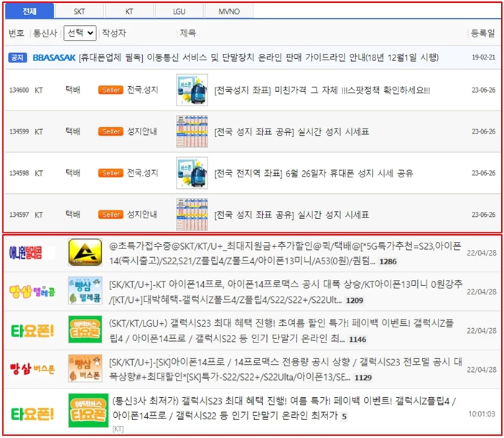Viewport: 504px width, 438px height.
Task: Click the 등록일 column header
Action: 482,33
